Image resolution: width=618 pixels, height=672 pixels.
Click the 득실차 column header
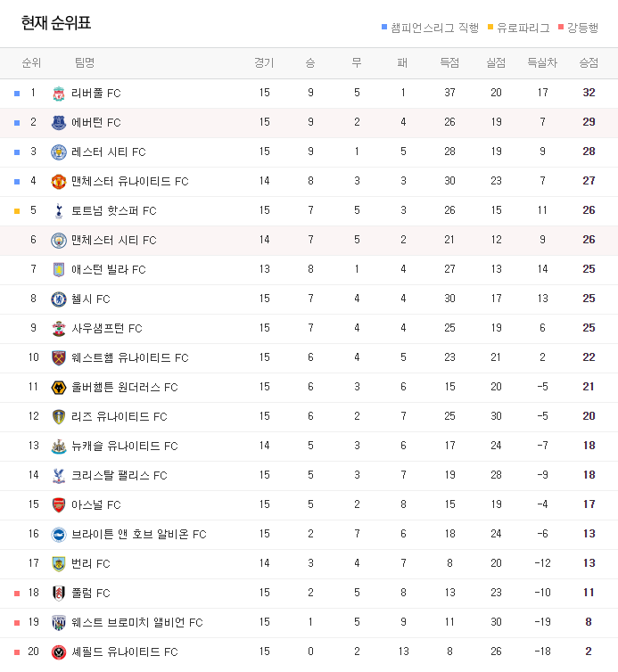coord(542,63)
